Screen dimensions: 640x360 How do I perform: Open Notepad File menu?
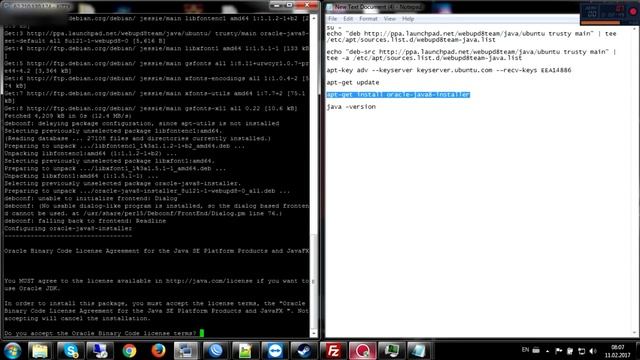pyautogui.click(x=333, y=19)
